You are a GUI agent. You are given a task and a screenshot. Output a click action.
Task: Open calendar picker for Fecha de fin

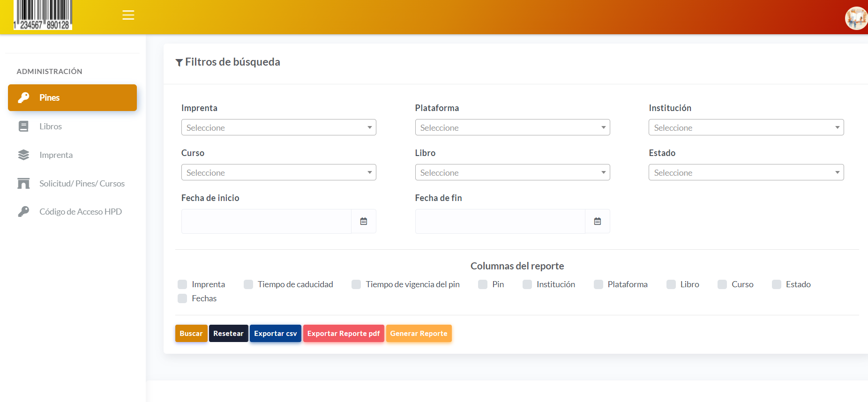(597, 221)
